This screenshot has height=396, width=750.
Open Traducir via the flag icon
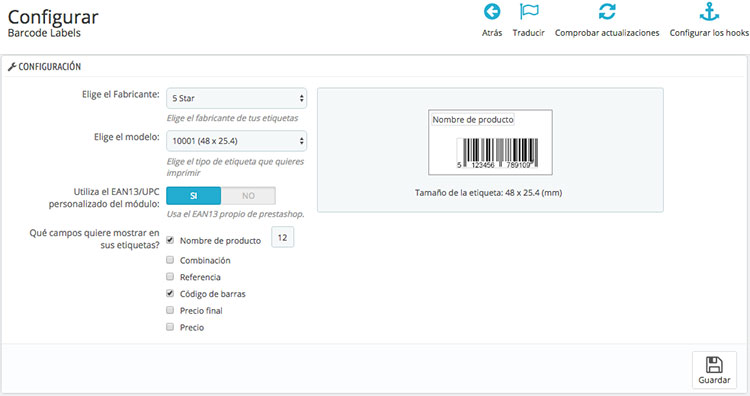click(529, 11)
